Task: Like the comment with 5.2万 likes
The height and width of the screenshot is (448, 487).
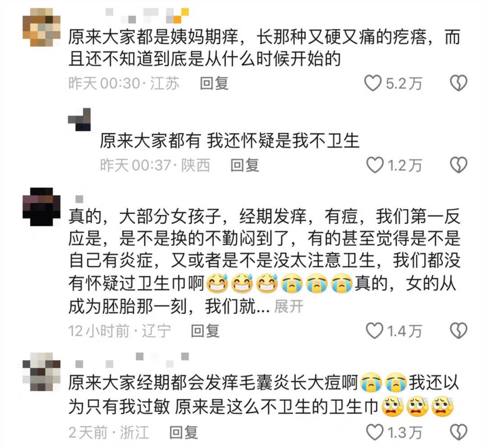Action: click(x=373, y=83)
